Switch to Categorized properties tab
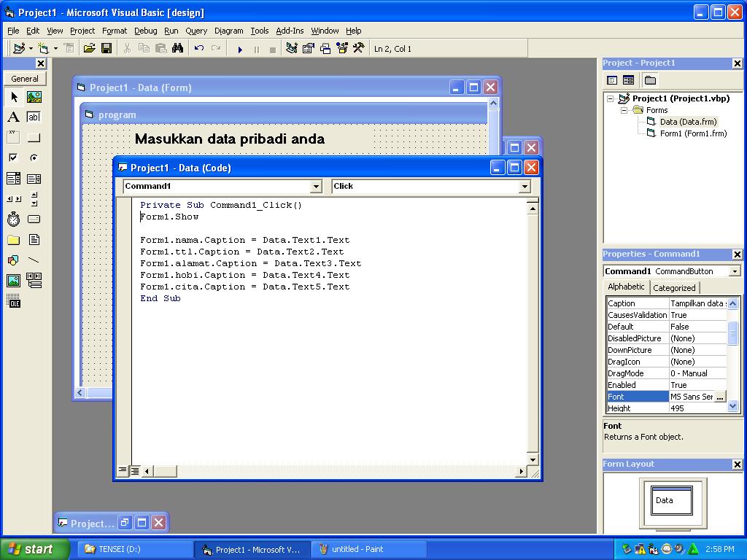This screenshot has width=747, height=560. point(673,287)
